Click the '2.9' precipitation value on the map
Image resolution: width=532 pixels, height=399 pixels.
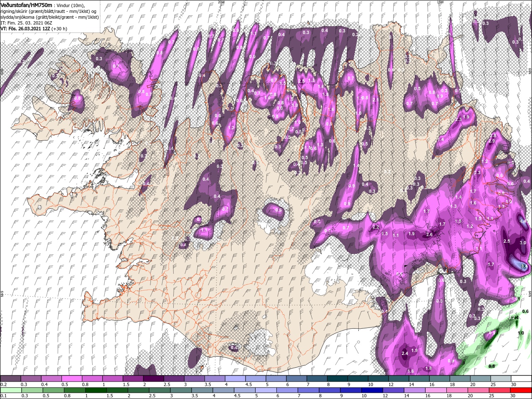click(x=491, y=141)
